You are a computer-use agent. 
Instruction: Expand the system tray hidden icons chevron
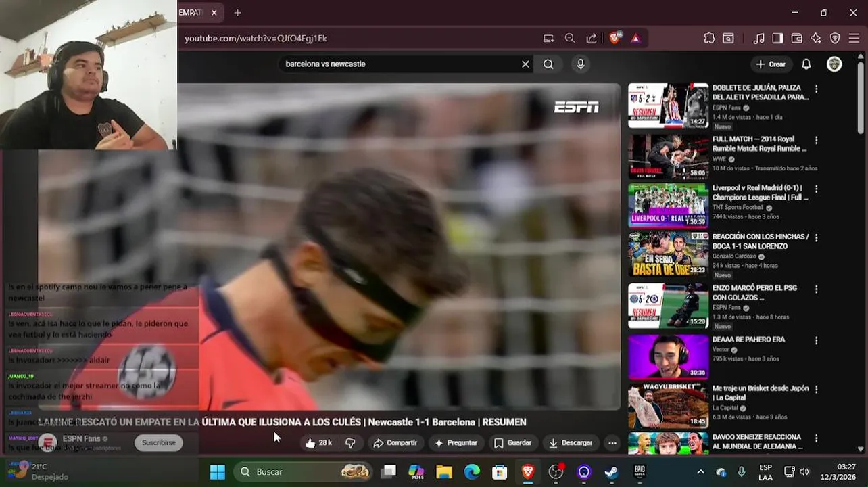click(700, 471)
